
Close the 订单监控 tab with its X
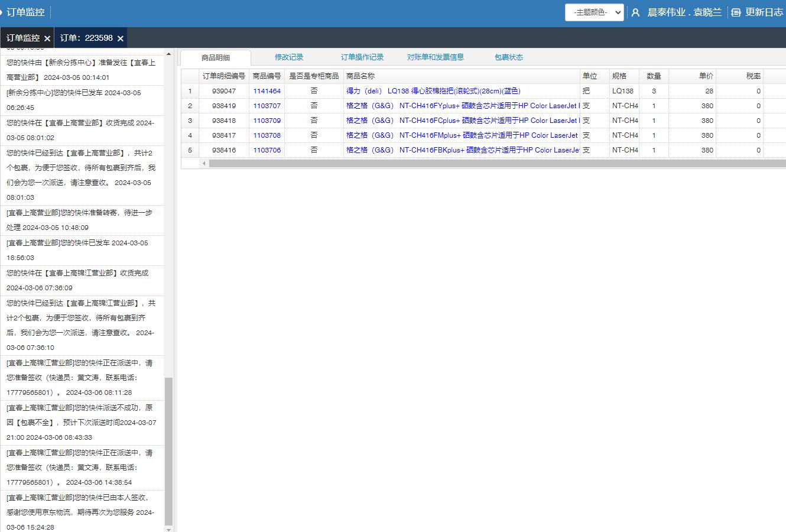click(47, 38)
